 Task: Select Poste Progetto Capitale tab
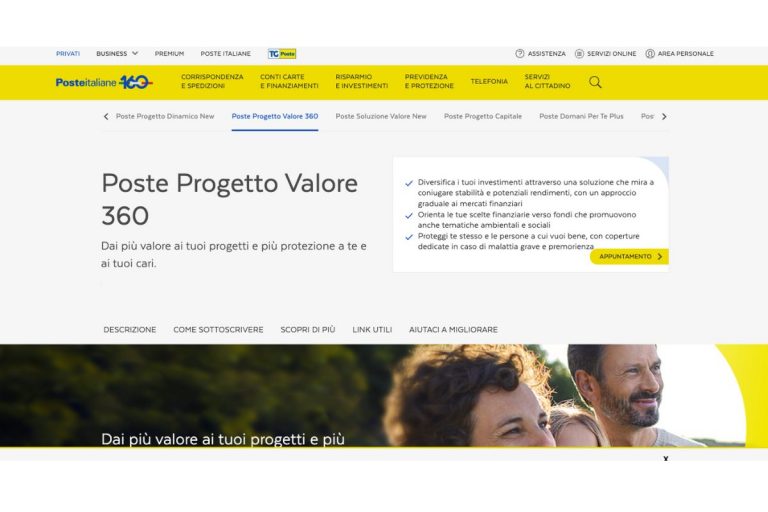pos(483,116)
